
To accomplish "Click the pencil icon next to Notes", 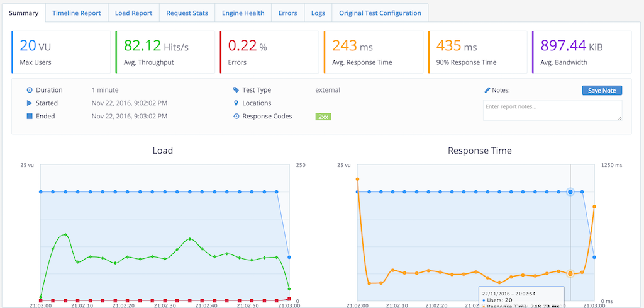I will pyautogui.click(x=487, y=90).
